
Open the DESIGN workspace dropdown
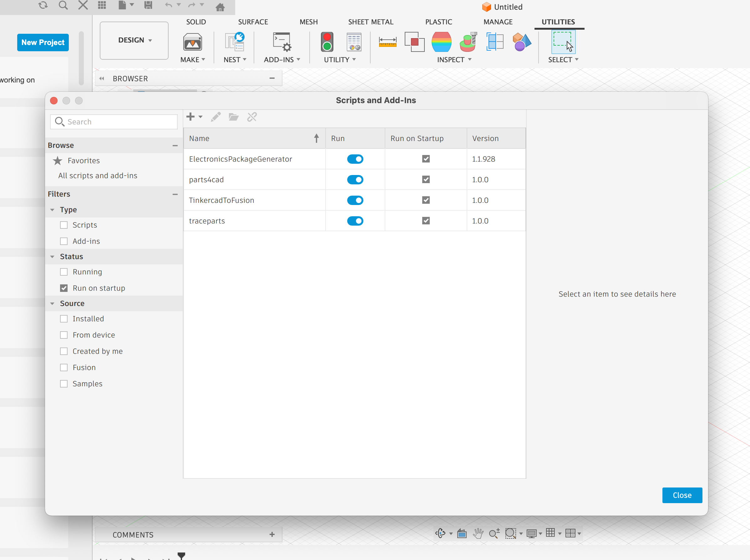point(134,40)
